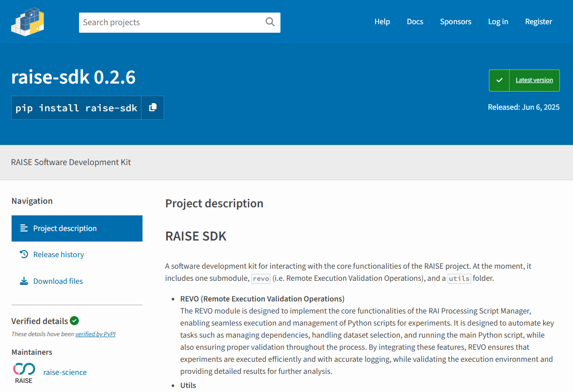Select the Maintainers heading
This screenshot has height=392, width=573.
tap(32, 352)
